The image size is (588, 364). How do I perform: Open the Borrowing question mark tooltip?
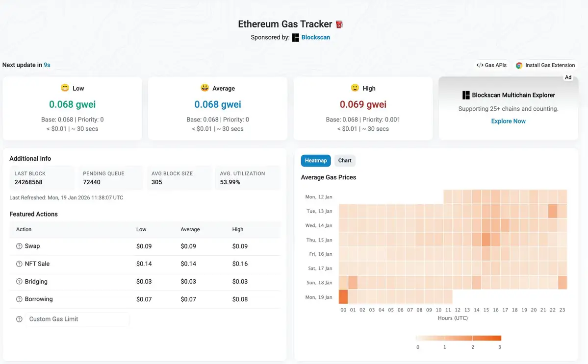[x=19, y=299]
